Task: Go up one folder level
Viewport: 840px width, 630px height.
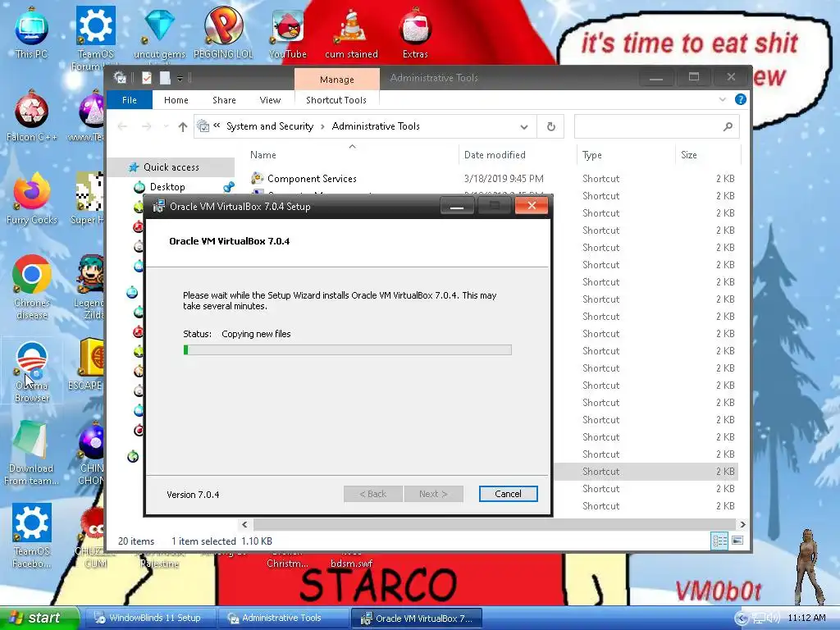Action: [x=183, y=126]
